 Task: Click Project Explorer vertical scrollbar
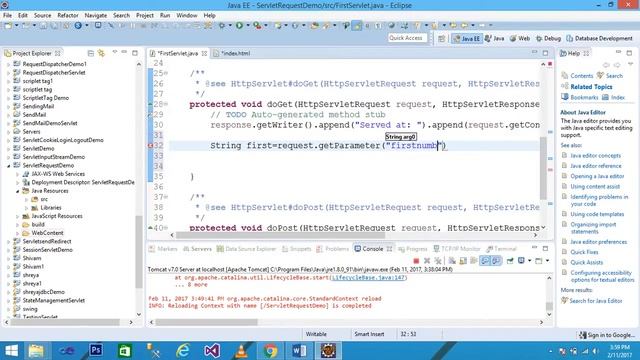(x=139, y=253)
